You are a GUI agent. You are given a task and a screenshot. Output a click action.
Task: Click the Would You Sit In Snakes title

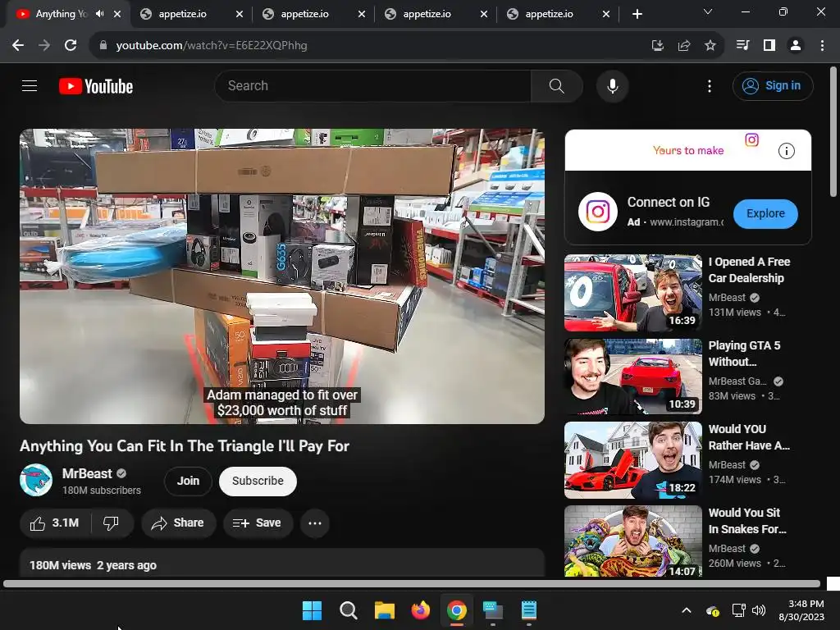click(747, 521)
